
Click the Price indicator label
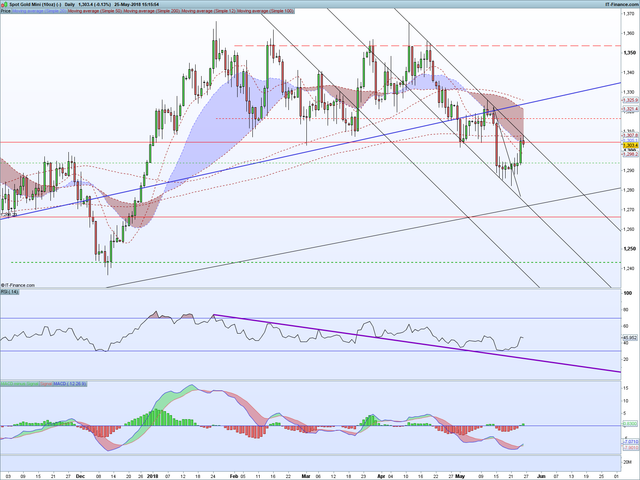6,11
